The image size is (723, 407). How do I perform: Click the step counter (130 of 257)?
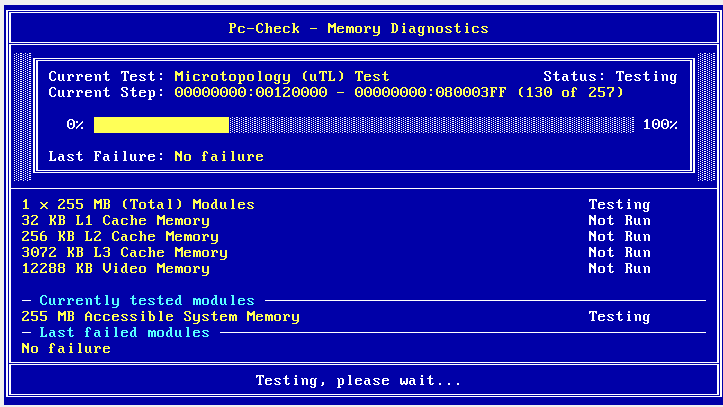point(570,93)
